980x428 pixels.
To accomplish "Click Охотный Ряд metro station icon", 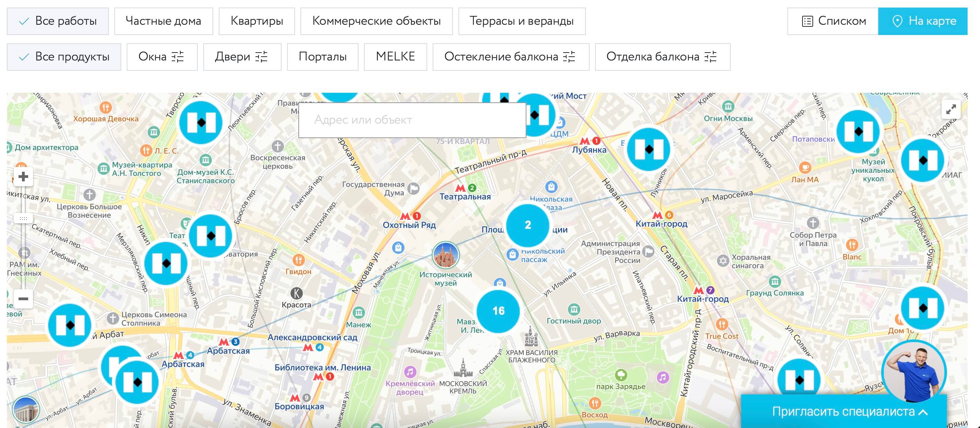I will 406,216.
